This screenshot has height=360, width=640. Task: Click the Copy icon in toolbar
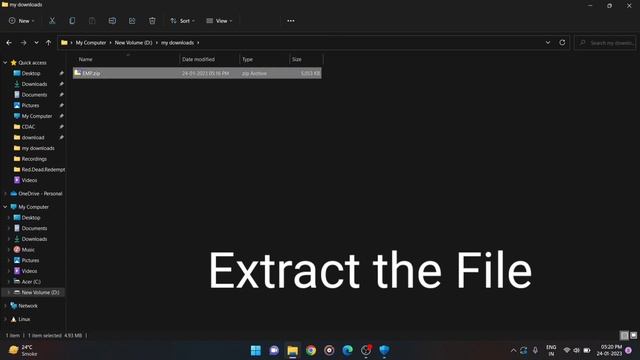click(72, 21)
